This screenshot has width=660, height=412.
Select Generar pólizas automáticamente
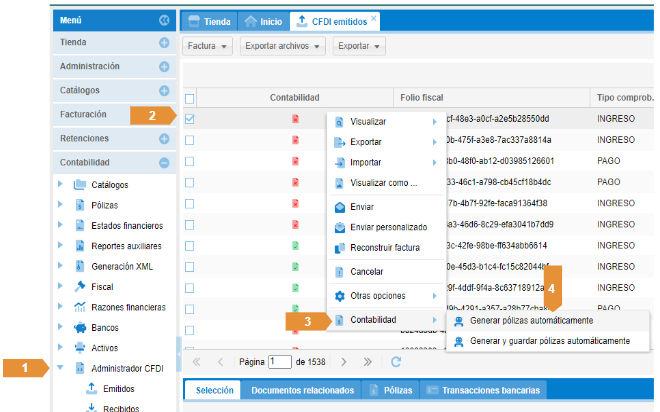click(531, 321)
